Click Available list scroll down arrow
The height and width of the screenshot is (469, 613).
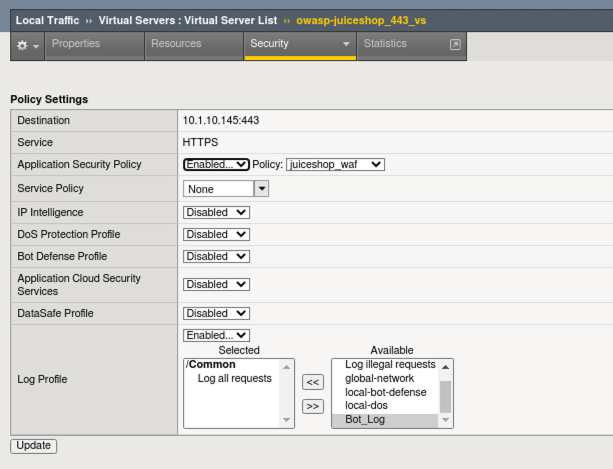click(445, 420)
